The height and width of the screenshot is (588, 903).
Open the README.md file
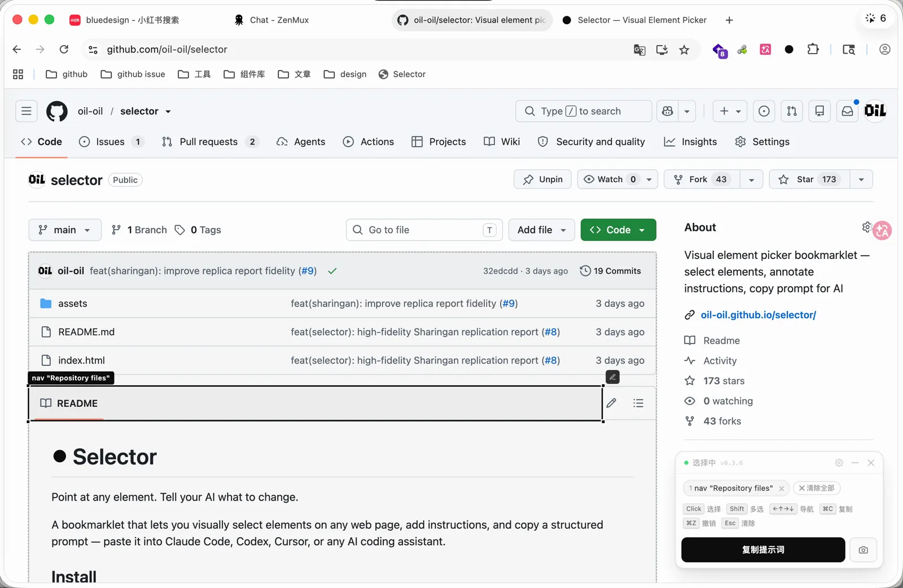[x=86, y=332]
